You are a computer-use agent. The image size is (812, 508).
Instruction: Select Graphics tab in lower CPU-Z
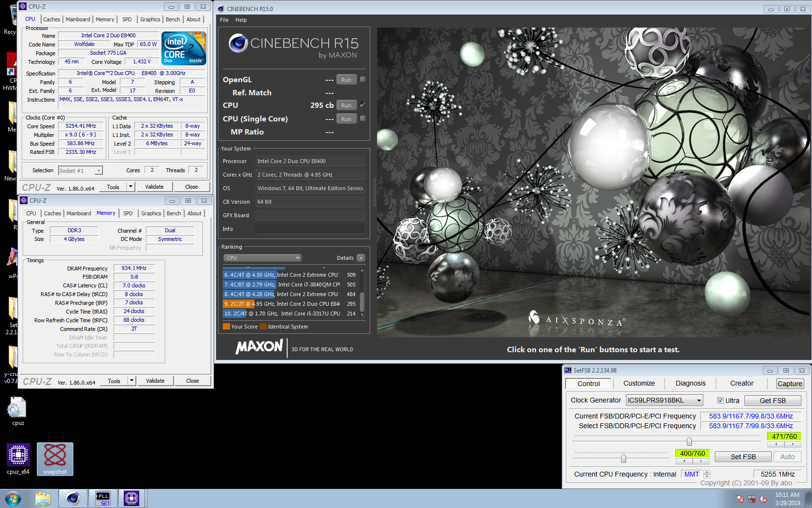(x=151, y=213)
